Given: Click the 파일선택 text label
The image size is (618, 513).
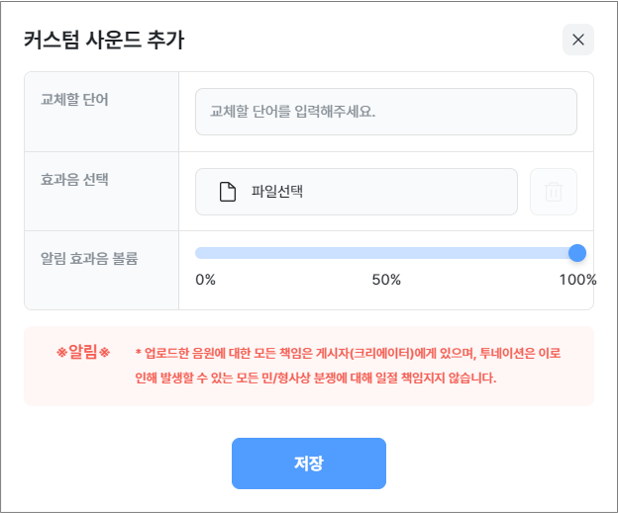Looking at the screenshot, I should [277, 192].
